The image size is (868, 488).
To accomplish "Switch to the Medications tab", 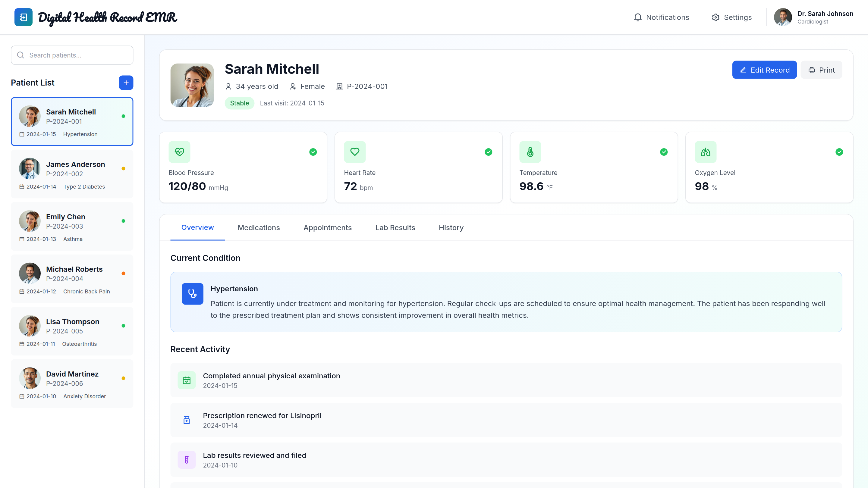I will coord(259,228).
